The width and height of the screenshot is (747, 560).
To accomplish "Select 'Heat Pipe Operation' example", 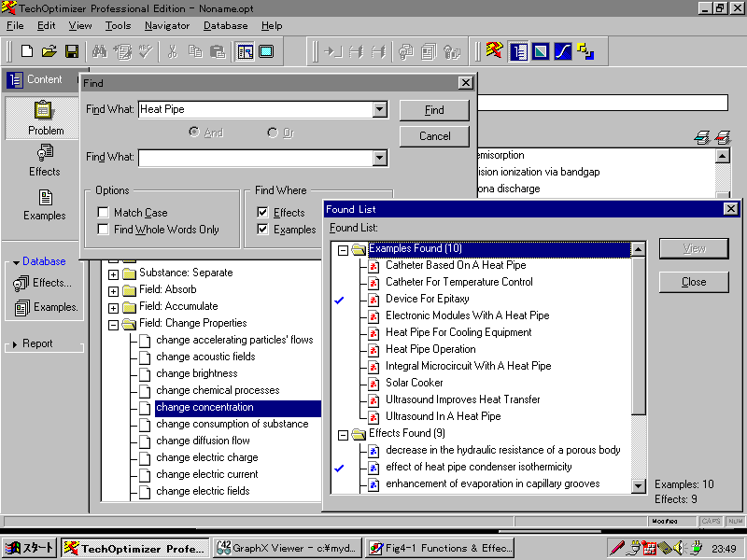I will click(430, 349).
